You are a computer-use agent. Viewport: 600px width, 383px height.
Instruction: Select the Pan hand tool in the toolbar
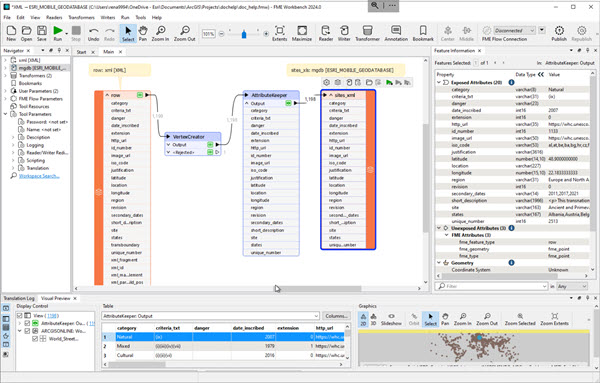coord(143,33)
